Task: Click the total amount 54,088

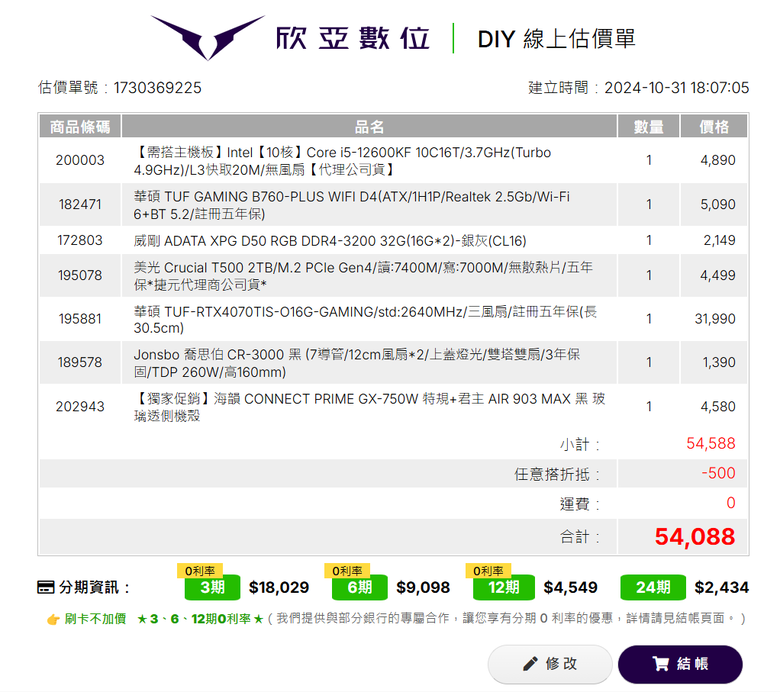Action: click(x=695, y=537)
